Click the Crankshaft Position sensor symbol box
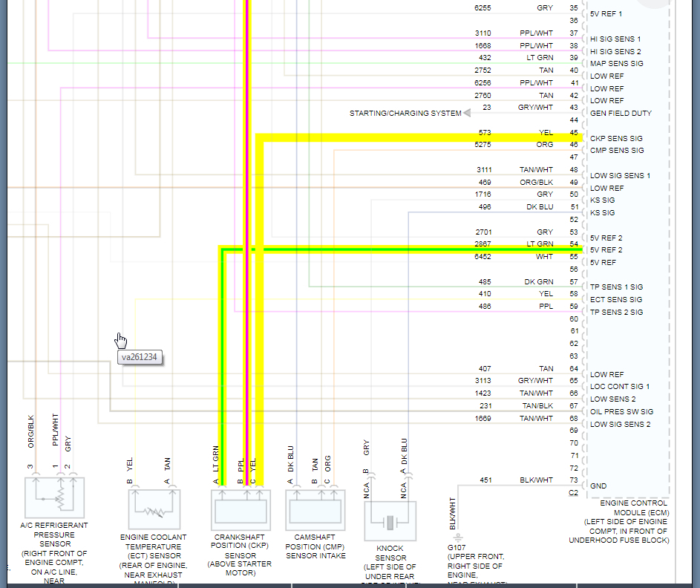Screen dimensions: 700x588 [x=241, y=510]
